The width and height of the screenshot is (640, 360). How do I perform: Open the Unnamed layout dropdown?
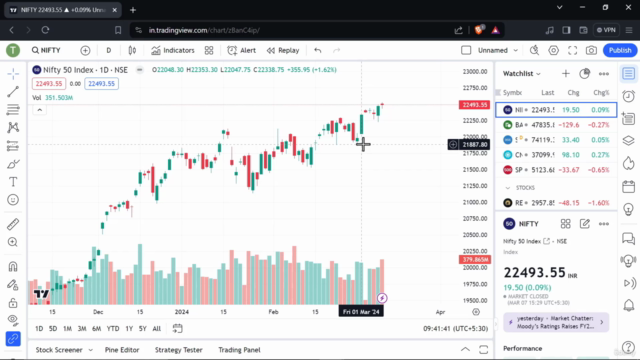tap(498, 50)
